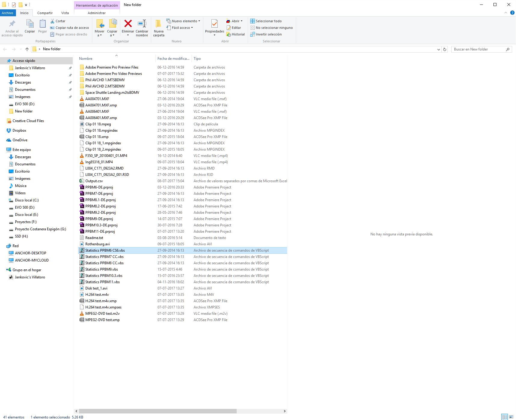The width and height of the screenshot is (516, 420).
Task: Expand the address bar history dropdown
Action: coord(438,49)
